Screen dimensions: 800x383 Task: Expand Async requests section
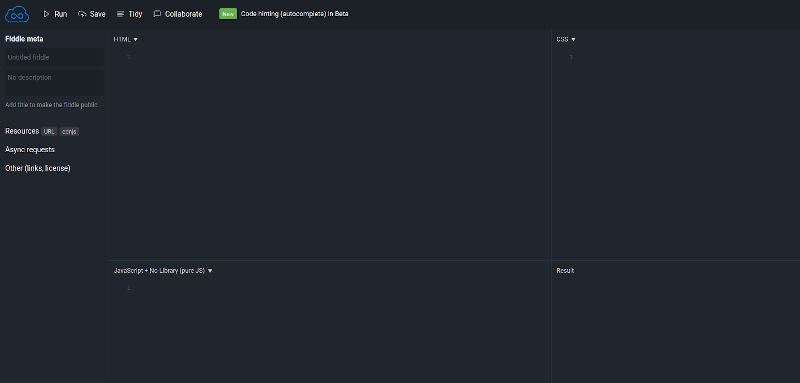point(30,149)
